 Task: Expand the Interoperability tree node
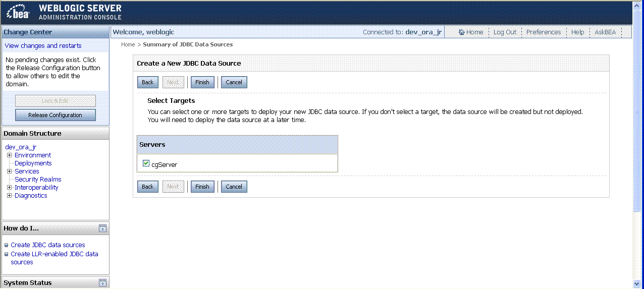10,188
